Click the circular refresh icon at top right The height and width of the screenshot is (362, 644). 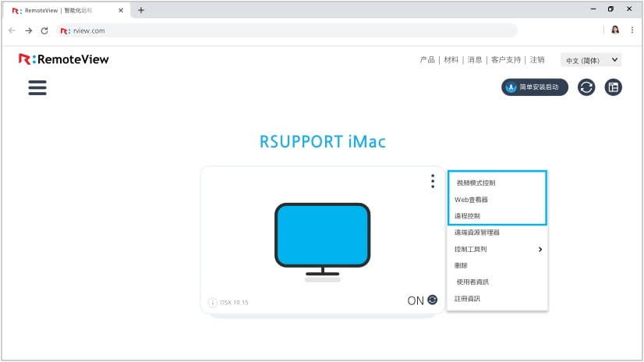[x=586, y=87]
